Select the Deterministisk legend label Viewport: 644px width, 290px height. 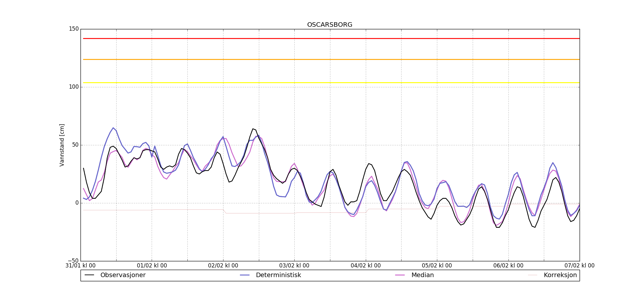pyautogui.click(x=278, y=275)
